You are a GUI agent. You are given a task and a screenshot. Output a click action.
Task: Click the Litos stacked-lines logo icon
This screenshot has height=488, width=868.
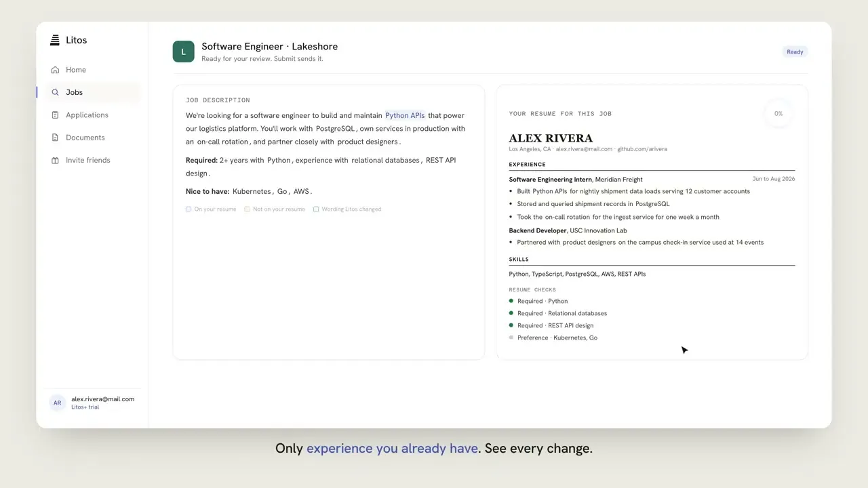pyautogui.click(x=55, y=40)
